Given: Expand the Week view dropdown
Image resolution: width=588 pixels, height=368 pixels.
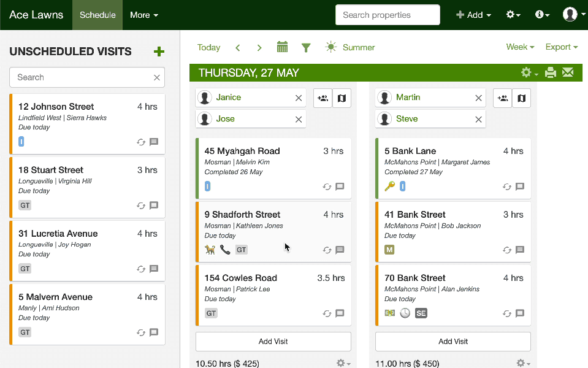Looking at the screenshot, I should (520, 47).
